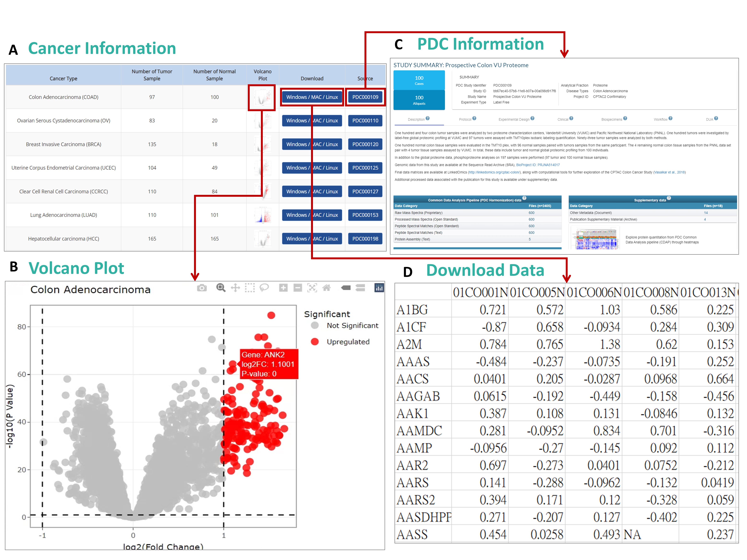Click the camera download-plot icon

(x=202, y=288)
